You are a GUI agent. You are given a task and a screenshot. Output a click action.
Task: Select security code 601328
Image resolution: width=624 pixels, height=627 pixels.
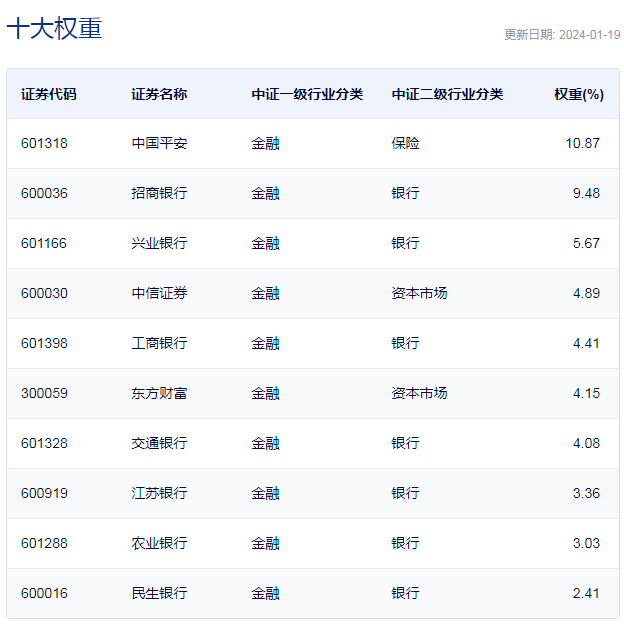[x=44, y=443]
